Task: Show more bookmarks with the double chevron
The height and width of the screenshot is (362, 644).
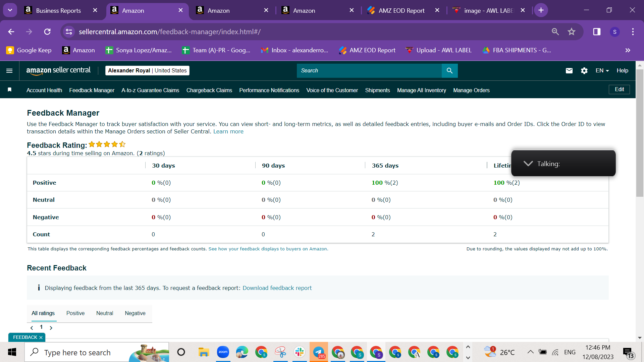Action: [x=628, y=50]
